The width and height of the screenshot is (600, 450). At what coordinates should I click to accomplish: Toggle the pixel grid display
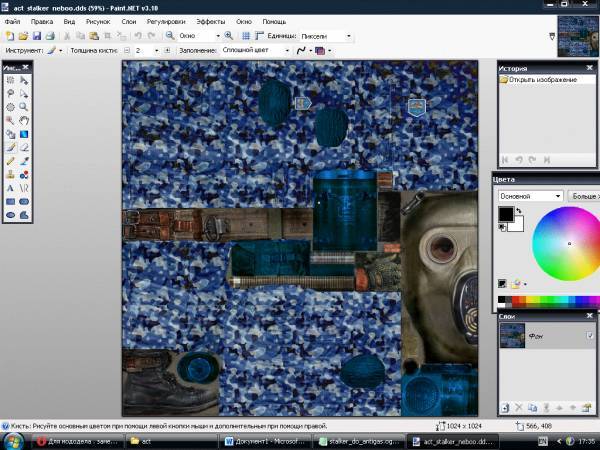click(x=245, y=35)
